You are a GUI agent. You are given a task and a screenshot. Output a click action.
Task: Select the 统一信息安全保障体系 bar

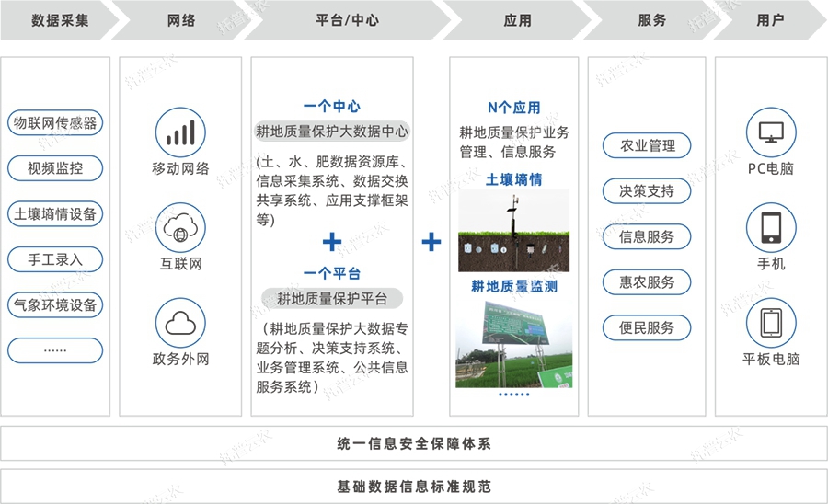pos(414,444)
